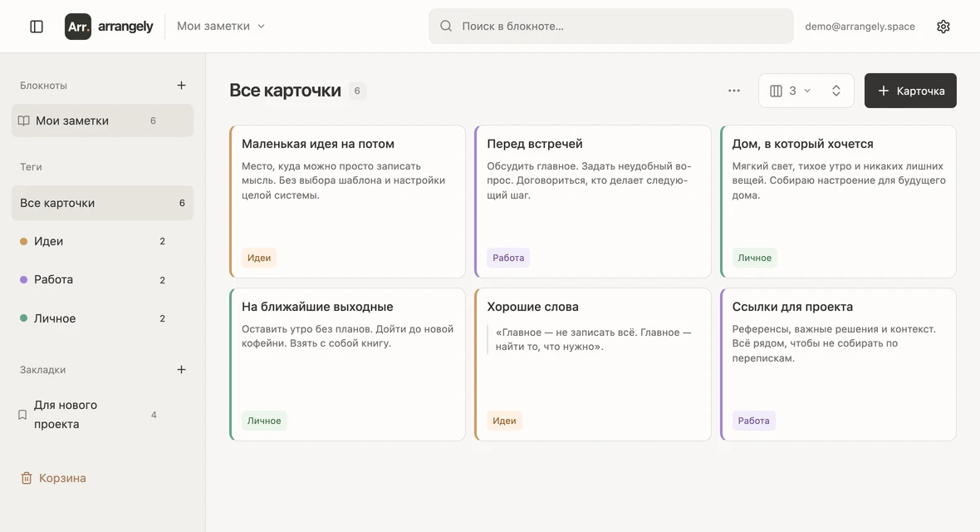Click Идеи tag on Маленькая идея card
980x532 pixels.
(259, 258)
